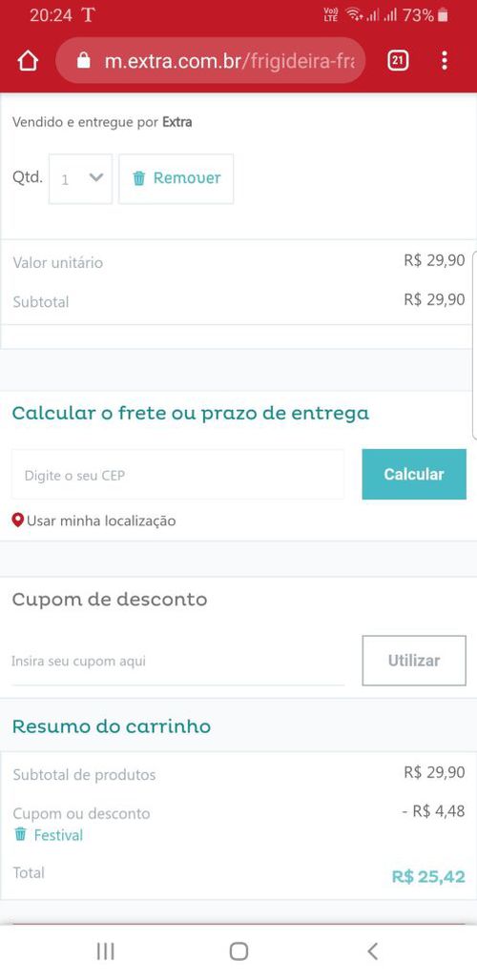Tap battery percentage in status bar

tap(418, 15)
